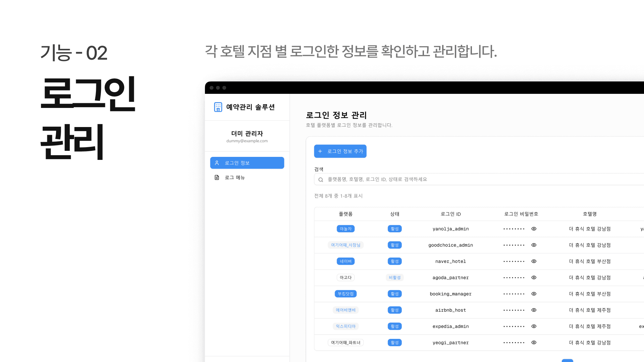Open the 로그인 정보 sidebar menu
Viewport: 644px width, 362px height.
click(247, 163)
